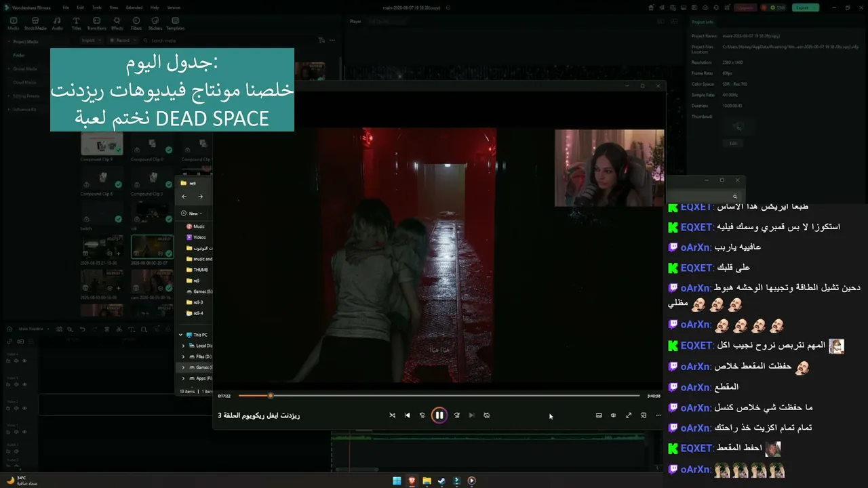This screenshot has height=488, width=868.
Task: Pause the video in the media player
Action: [x=439, y=415]
